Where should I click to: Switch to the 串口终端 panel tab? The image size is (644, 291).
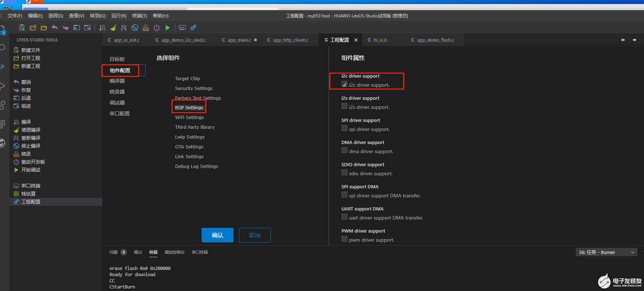pos(200,252)
